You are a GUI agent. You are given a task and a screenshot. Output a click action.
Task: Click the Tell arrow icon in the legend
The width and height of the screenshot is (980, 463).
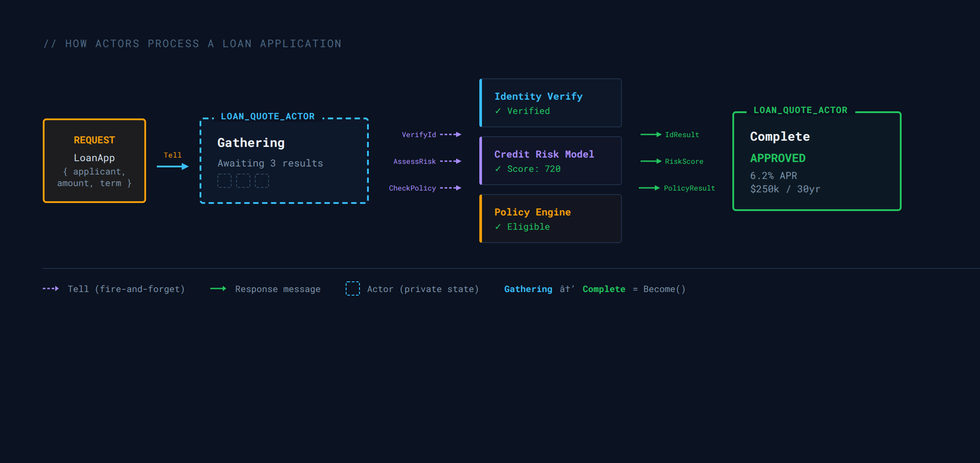click(x=50, y=289)
